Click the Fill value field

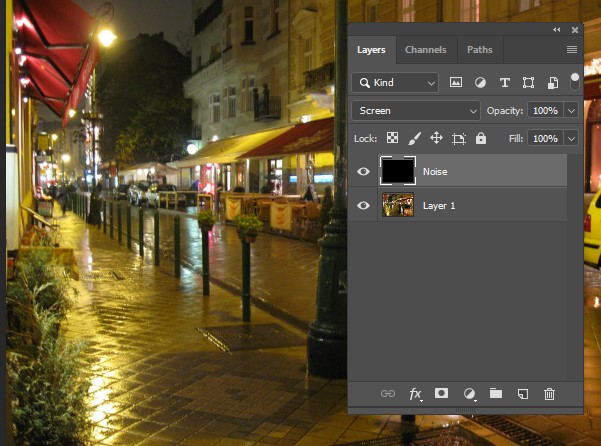(x=545, y=138)
